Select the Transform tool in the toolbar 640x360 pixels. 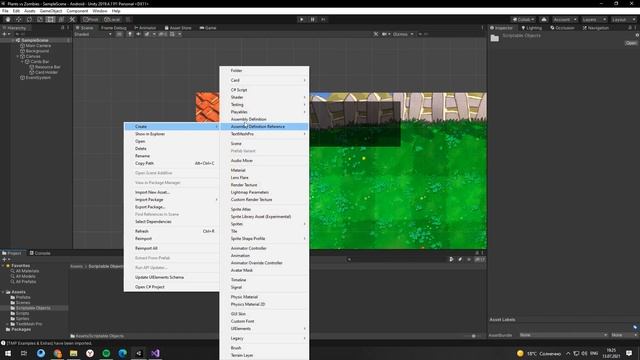pos(61,20)
